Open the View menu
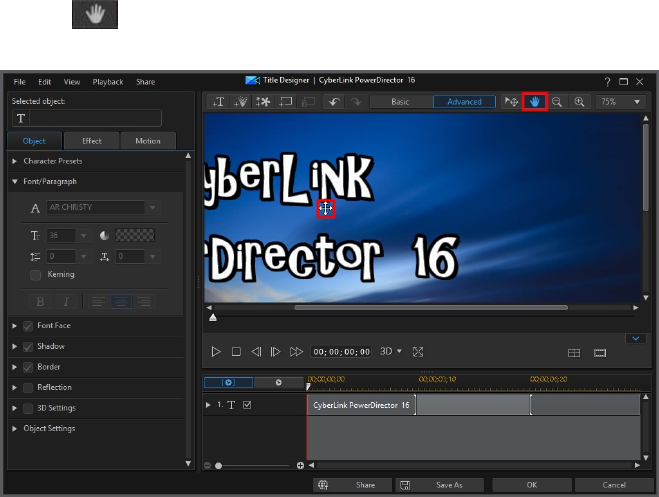The width and height of the screenshot is (659, 497). pos(72,82)
